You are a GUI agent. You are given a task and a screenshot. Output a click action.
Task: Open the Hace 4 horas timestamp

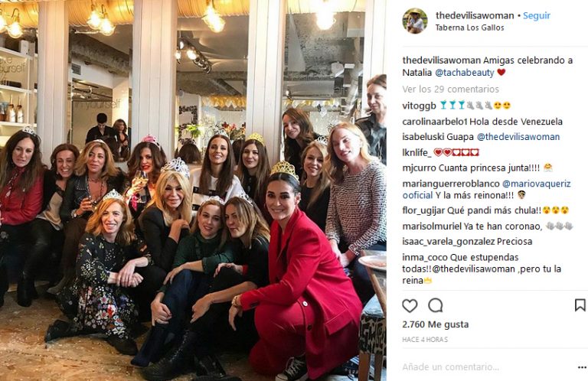click(x=425, y=340)
